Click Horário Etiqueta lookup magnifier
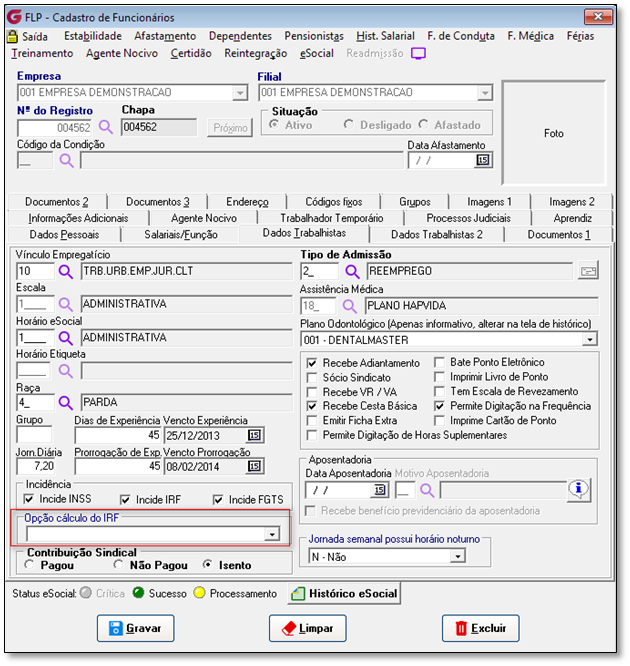630x666 pixels. click(x=65, y=371)
